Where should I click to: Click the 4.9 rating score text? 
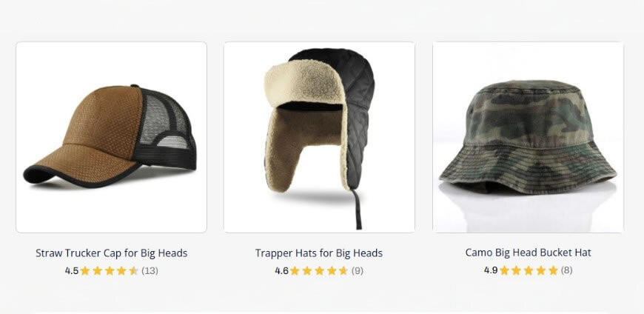(x=491, y=270)
